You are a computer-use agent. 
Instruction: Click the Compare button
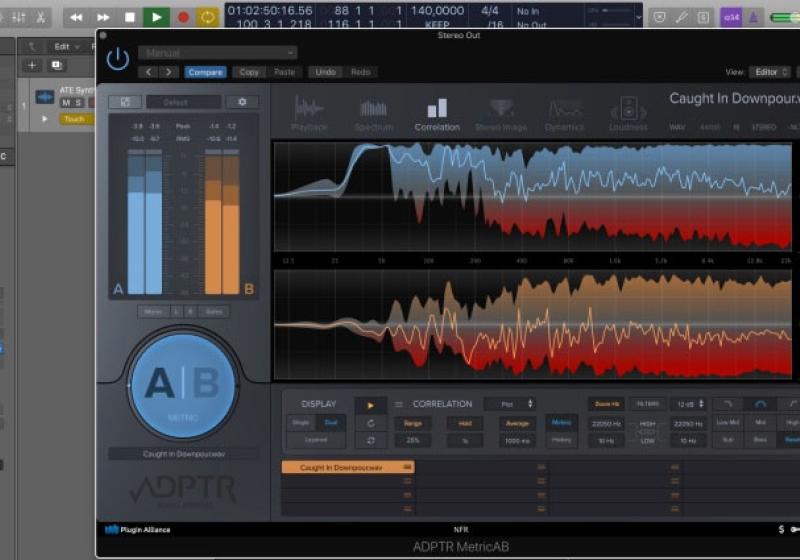(205, 72)
